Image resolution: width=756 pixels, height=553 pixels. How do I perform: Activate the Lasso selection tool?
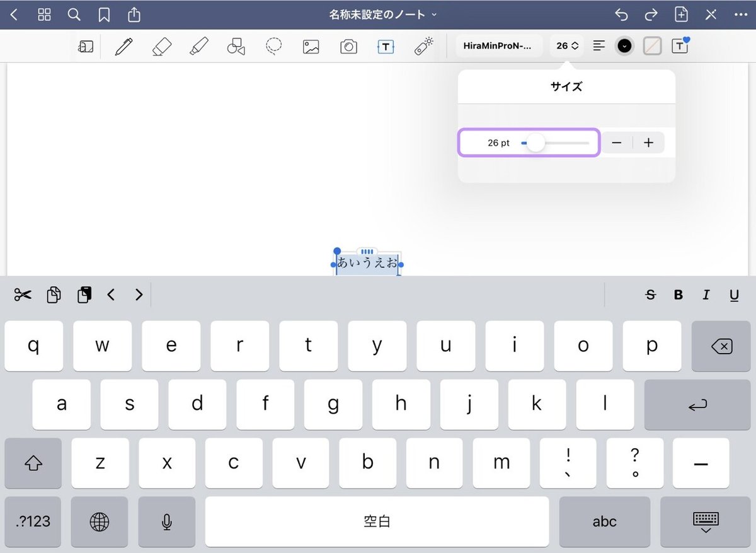pyautogui.click(x=273, y=45)
